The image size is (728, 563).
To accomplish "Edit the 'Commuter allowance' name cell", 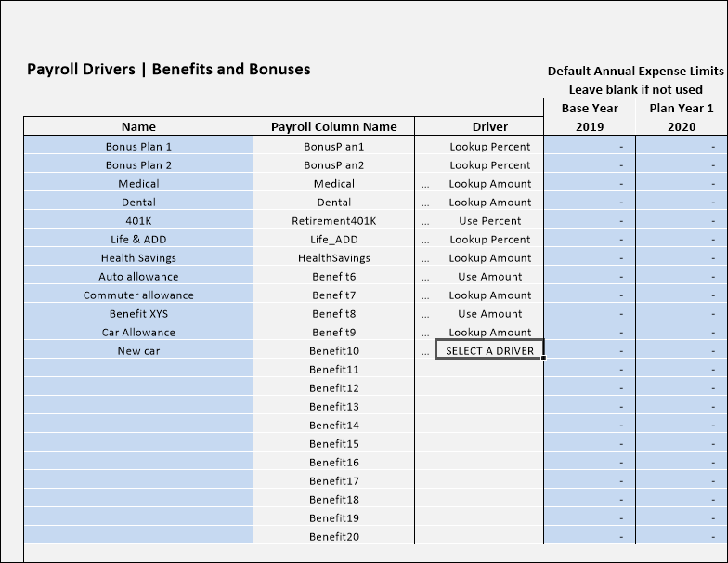I will (x=138, y=294).
